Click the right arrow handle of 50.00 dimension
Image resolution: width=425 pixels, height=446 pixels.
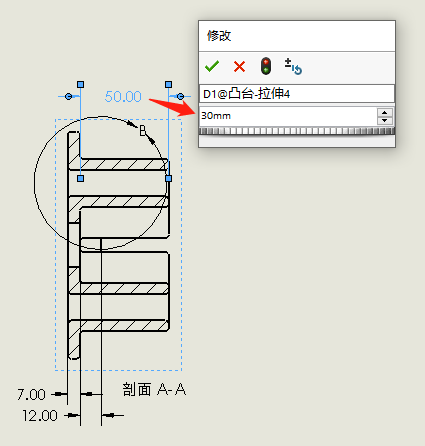[180, 97]
